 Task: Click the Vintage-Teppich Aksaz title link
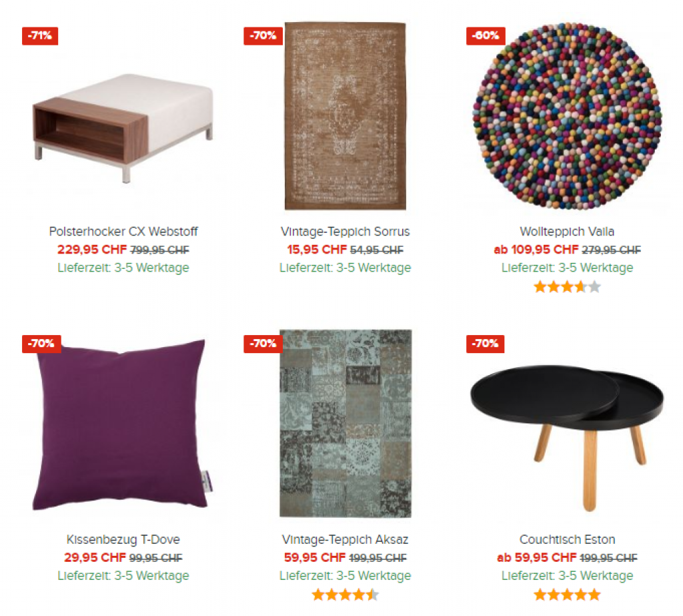(346, 539)
